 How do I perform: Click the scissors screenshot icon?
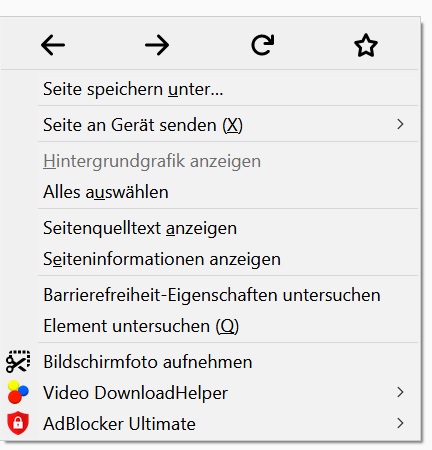point(18,362)
